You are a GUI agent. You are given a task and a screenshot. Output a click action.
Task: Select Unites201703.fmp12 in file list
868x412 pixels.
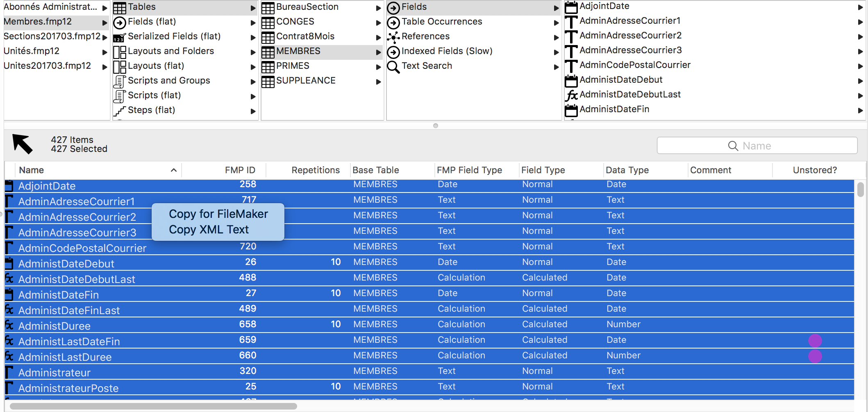(x=47, y=66)
